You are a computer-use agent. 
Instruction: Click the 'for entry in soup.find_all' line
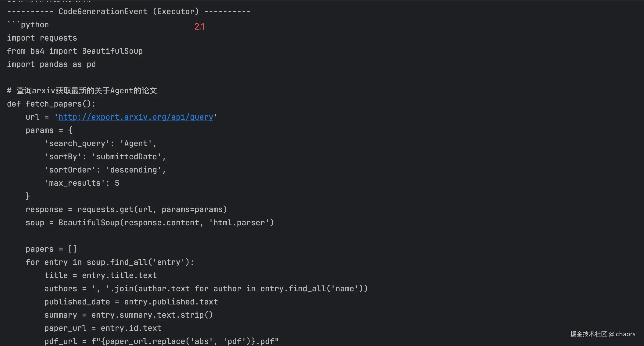point(110,262)
